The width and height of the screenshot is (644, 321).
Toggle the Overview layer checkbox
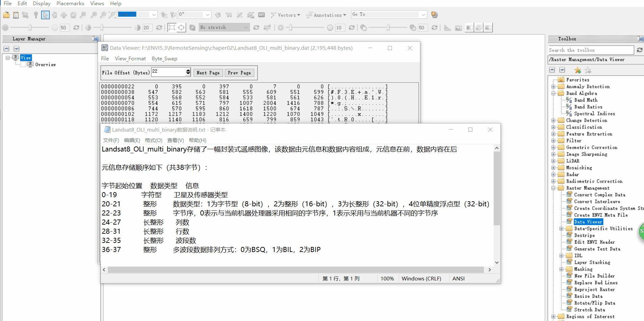tap(23, 65)
